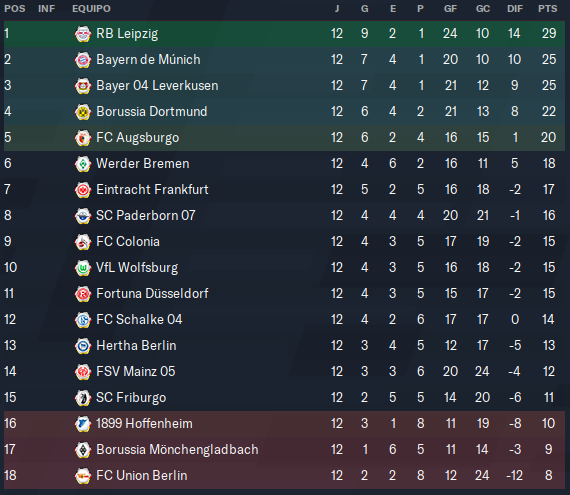This screenshot has width=570, height=495.
Task: Click the EQUIPO column header
Action: tap(91, 9)
